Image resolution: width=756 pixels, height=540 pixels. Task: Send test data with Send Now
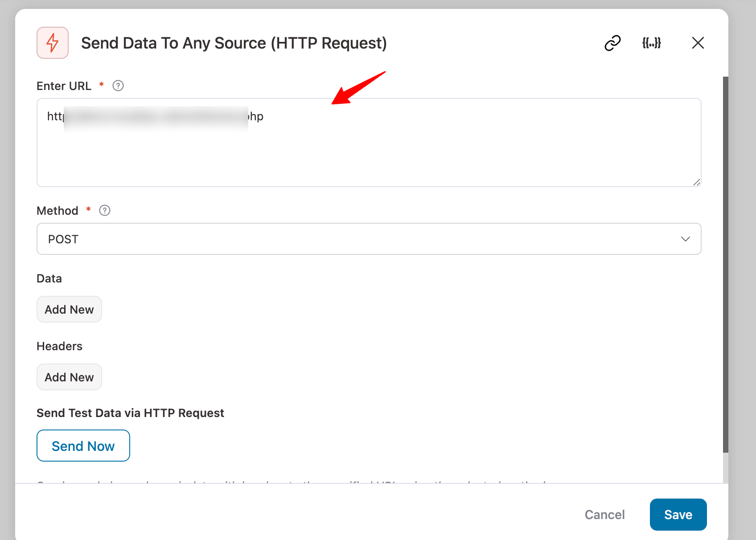pyautogui.click(x=83, y=446)
